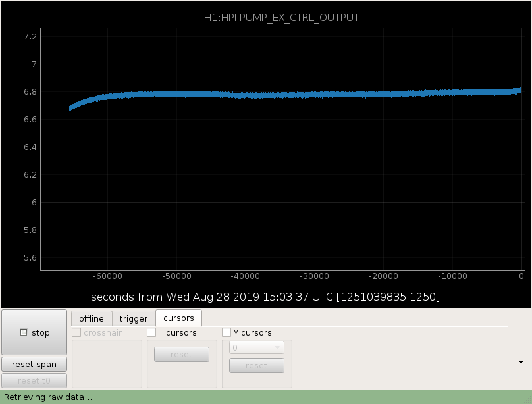Click the T cursors reset button
The width and height of the screenshot is (532, 404).
182,355
